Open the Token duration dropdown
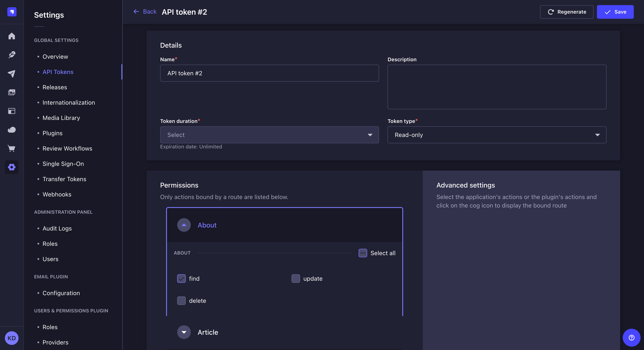Viewport: 644px width, 350px height. point(269,135)
